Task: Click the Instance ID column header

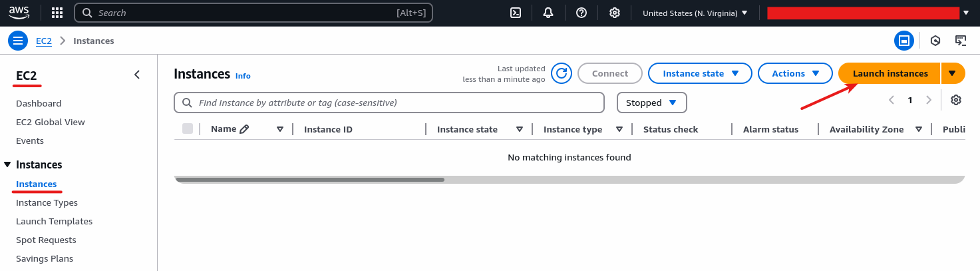Action: 328,129
